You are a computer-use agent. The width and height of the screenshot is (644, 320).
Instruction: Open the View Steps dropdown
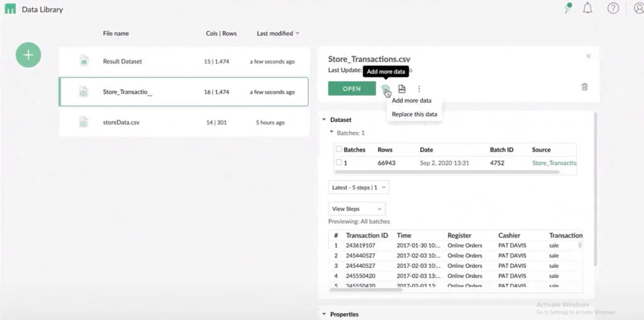tap(357, 209)
